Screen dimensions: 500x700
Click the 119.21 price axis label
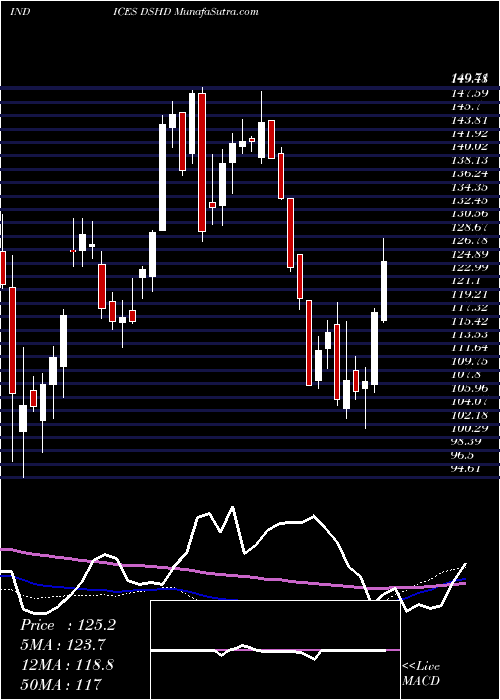click(x=470, y=294)
